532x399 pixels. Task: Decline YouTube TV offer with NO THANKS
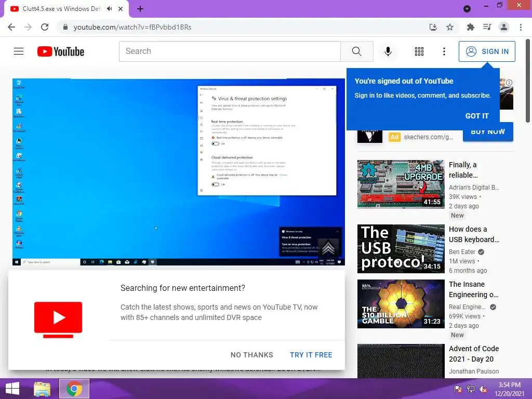[251, 354]
